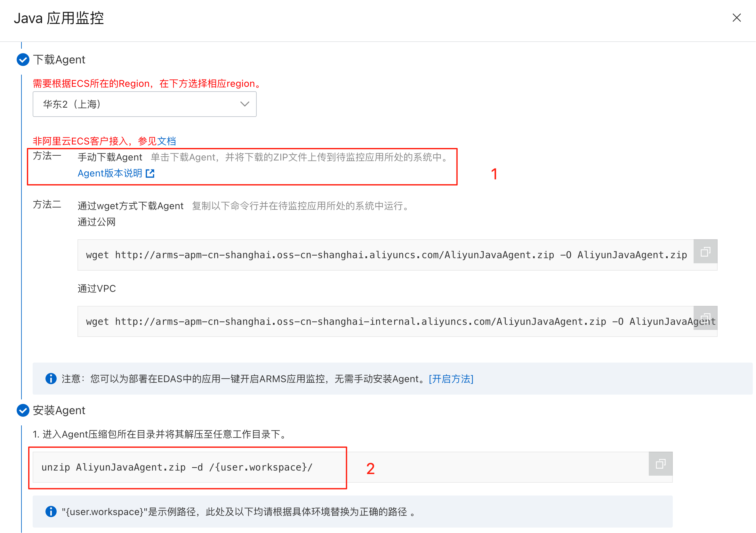Click the 手动下载Agent download text
The image size is (756, 533).
(x=110, y=158)
